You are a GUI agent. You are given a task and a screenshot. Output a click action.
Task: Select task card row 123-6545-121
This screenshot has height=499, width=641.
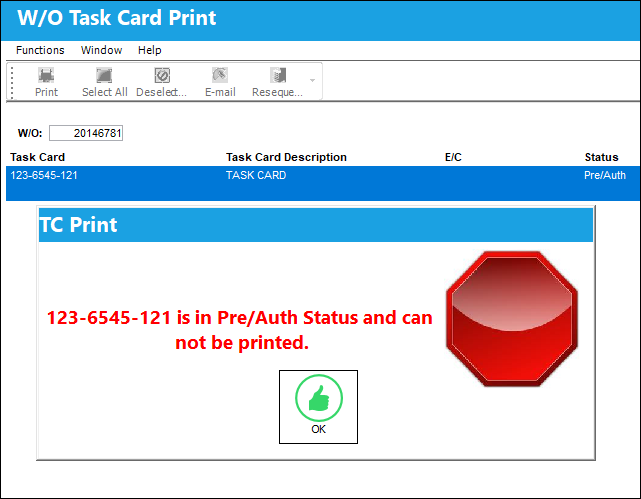click(323, 183)
